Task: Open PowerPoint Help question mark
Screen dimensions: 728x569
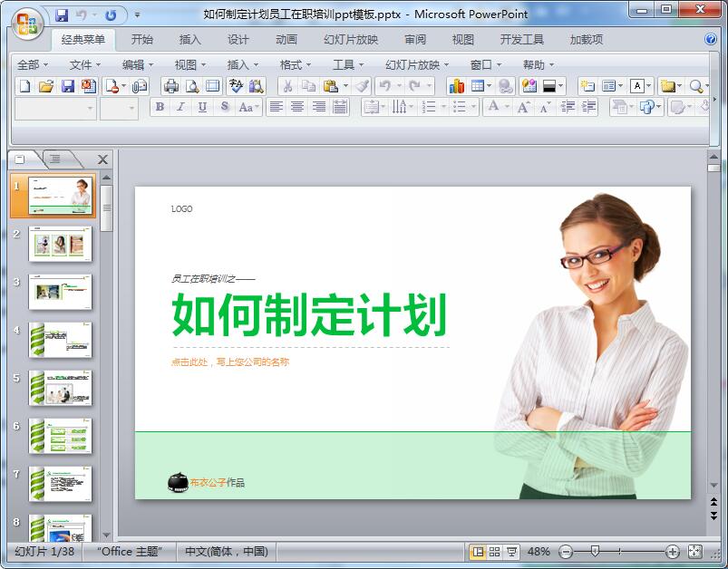Action: pos(711,39)
